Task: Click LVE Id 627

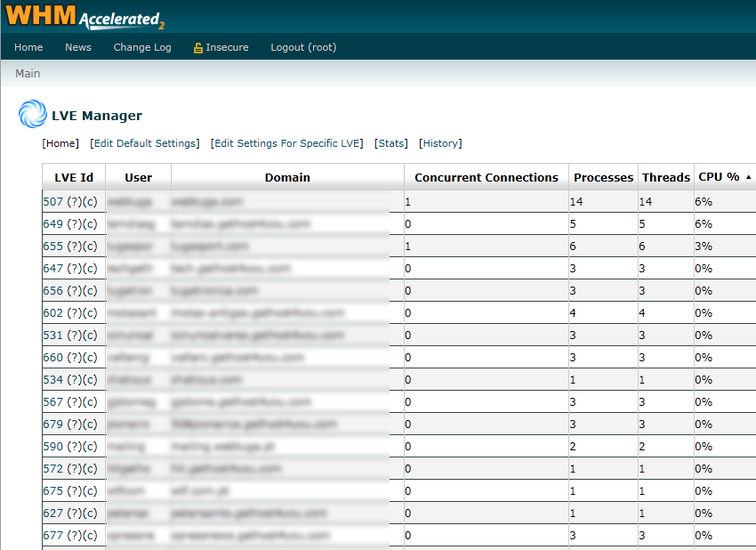Action: (53, 513)
